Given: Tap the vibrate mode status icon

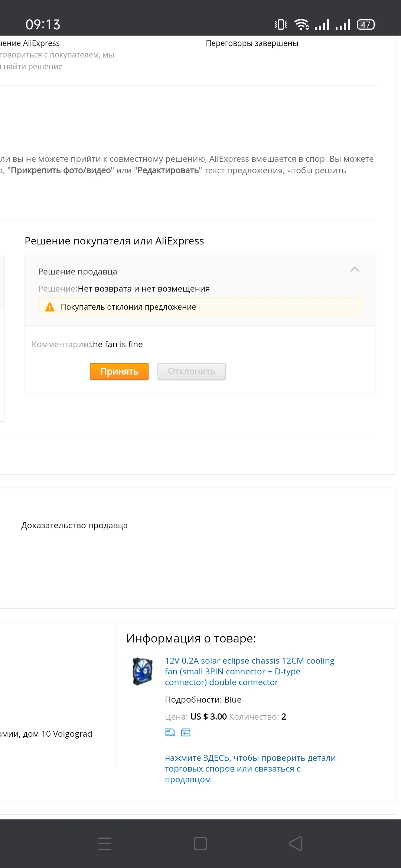Looking at the screenshot, I should pyautogui.click(x=281, y=24).
